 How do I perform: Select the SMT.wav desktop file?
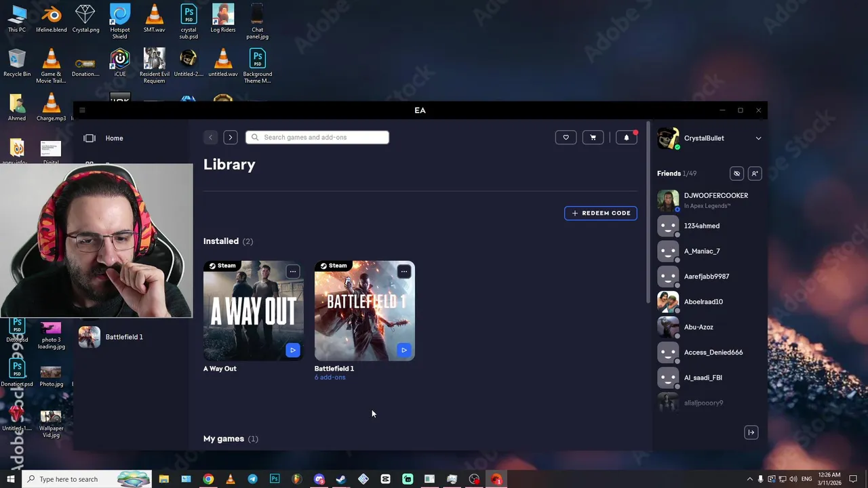coord(154,19)
